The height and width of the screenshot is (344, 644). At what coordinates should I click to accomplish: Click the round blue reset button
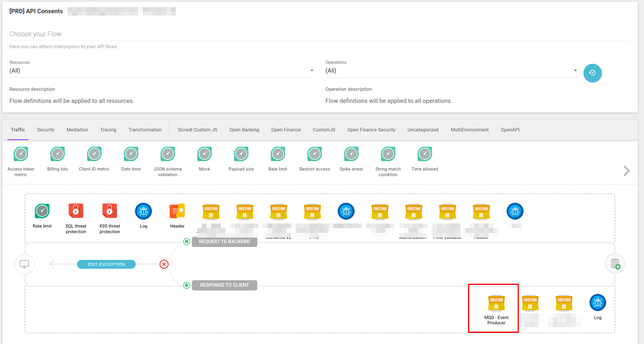click(592, 73)
